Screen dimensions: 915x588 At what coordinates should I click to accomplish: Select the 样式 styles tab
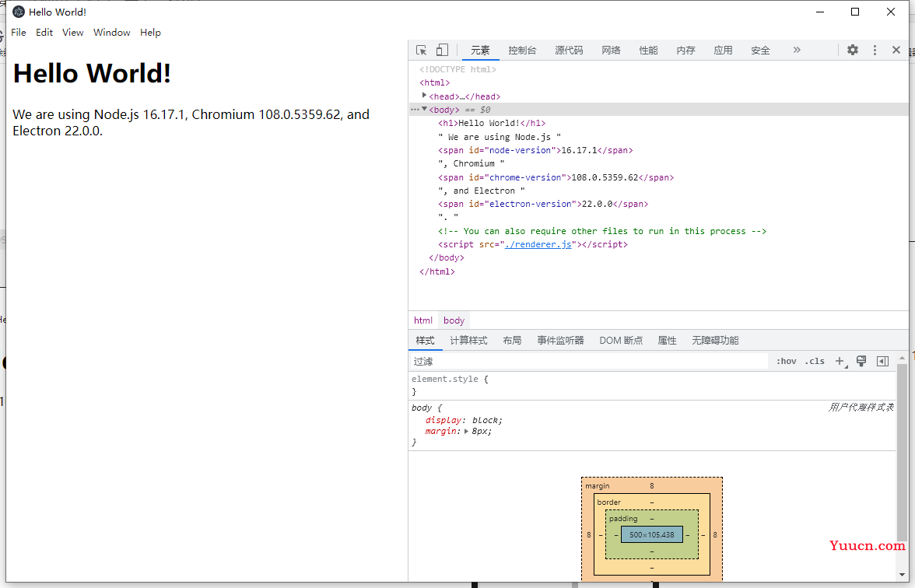[x=425, y=341]
